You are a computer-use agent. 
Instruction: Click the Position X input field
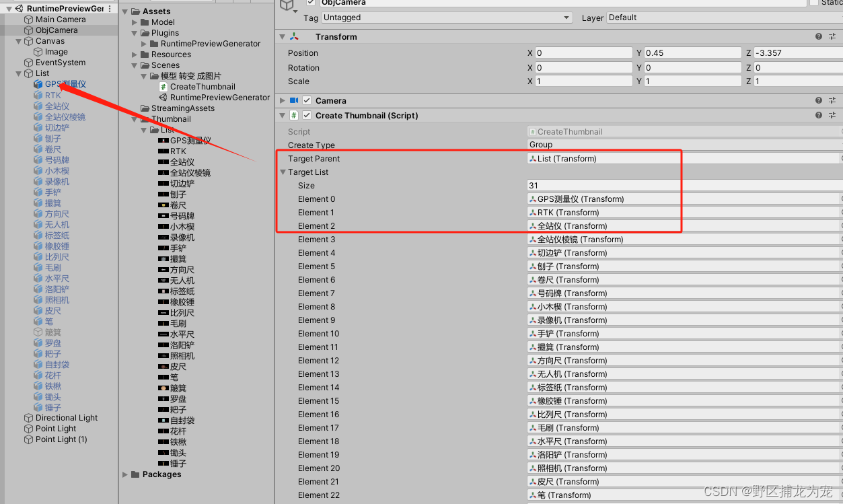click(584, 52)
